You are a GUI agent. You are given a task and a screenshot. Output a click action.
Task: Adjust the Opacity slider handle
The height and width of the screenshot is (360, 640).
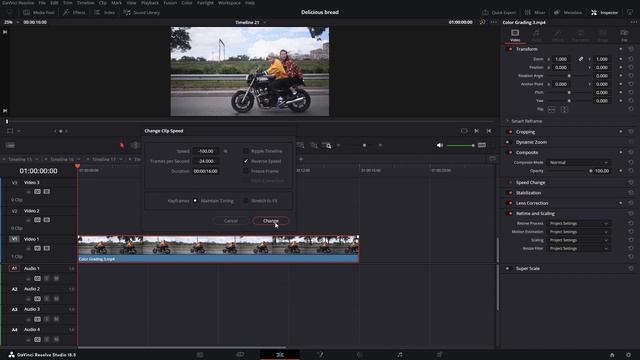[x=590, y=171]
